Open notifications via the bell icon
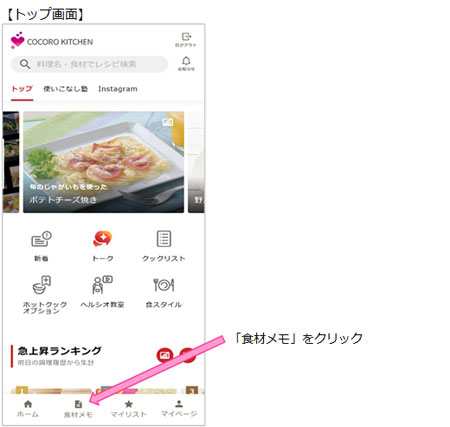 (186, 64)
